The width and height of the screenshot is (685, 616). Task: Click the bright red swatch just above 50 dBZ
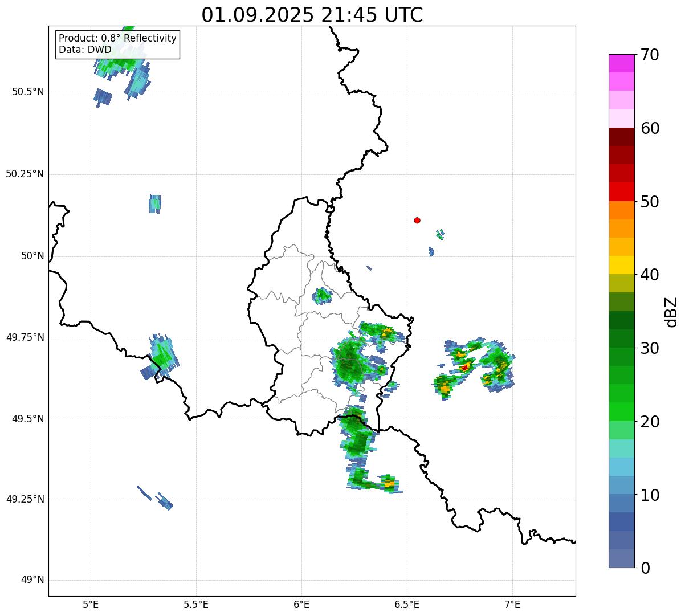621,192
